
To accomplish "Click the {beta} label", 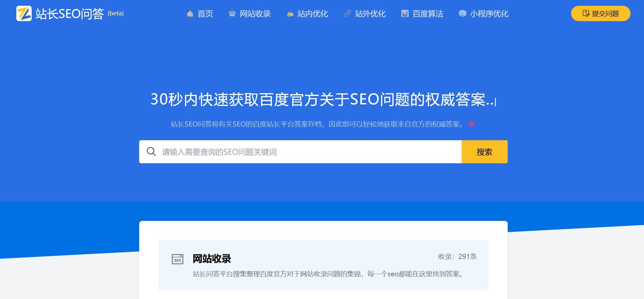I will [x=116, y=13].
